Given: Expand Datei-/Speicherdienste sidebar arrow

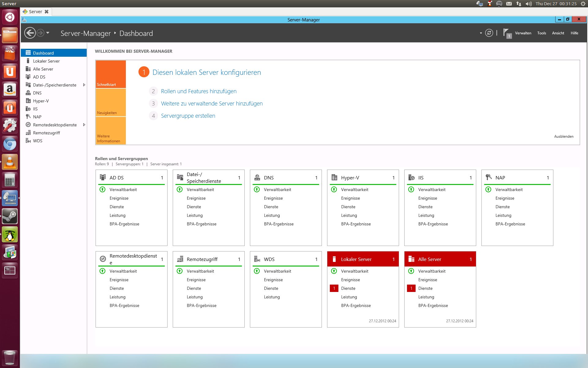Looking at the screenshot, I should 84,85.
